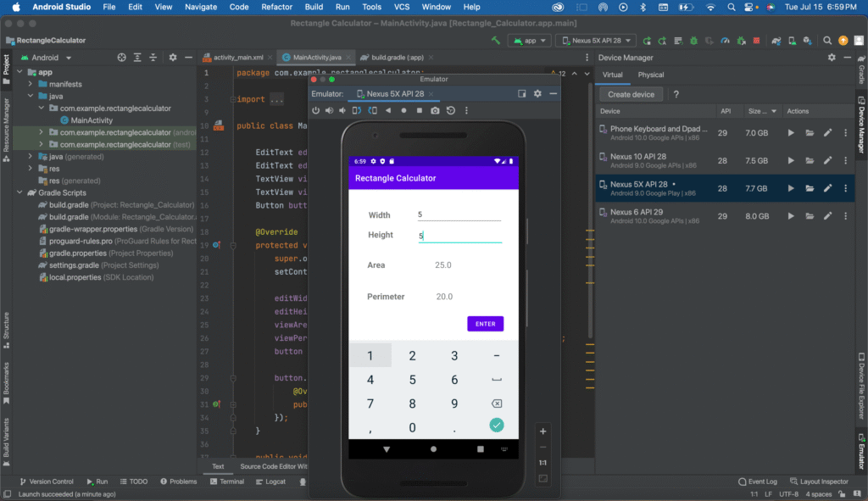Click the Create device button
The width and height of the screenshot is (868, 501).
click(x=631, y=94)
